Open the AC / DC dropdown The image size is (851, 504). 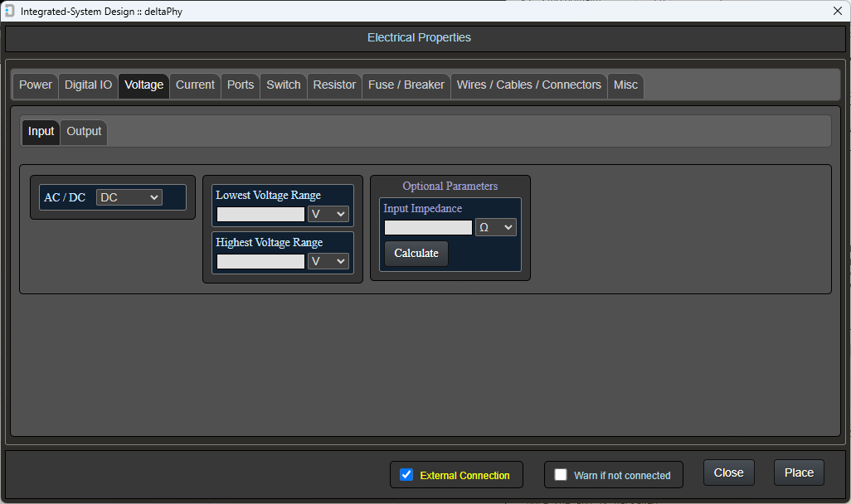pos(129,197)
